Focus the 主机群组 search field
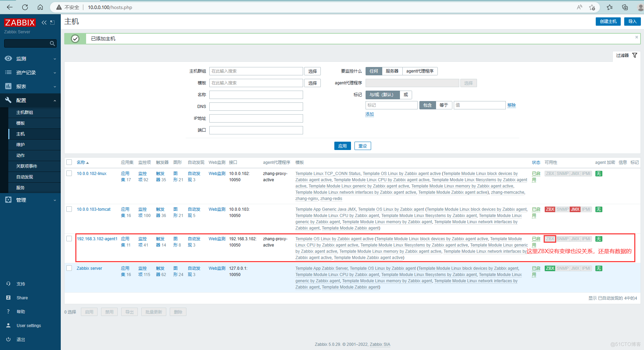This screenshot has width=644, height=350. [256, 71]
